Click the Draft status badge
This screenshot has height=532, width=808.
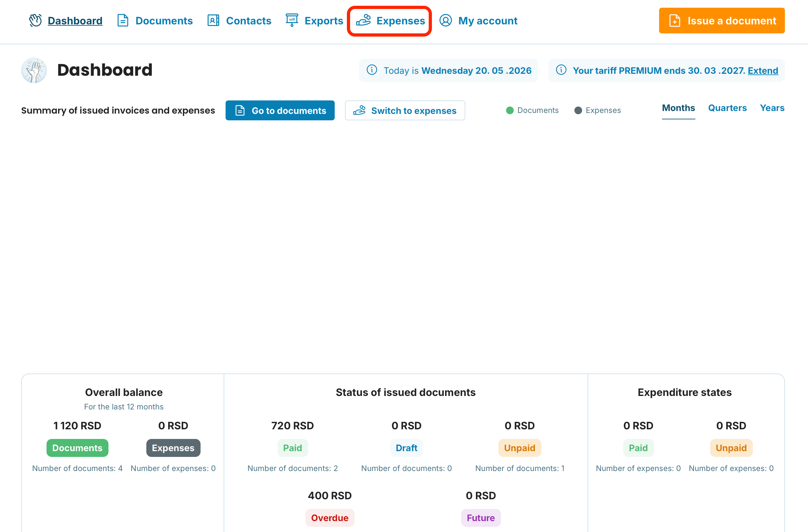click(x=406, y=448)
